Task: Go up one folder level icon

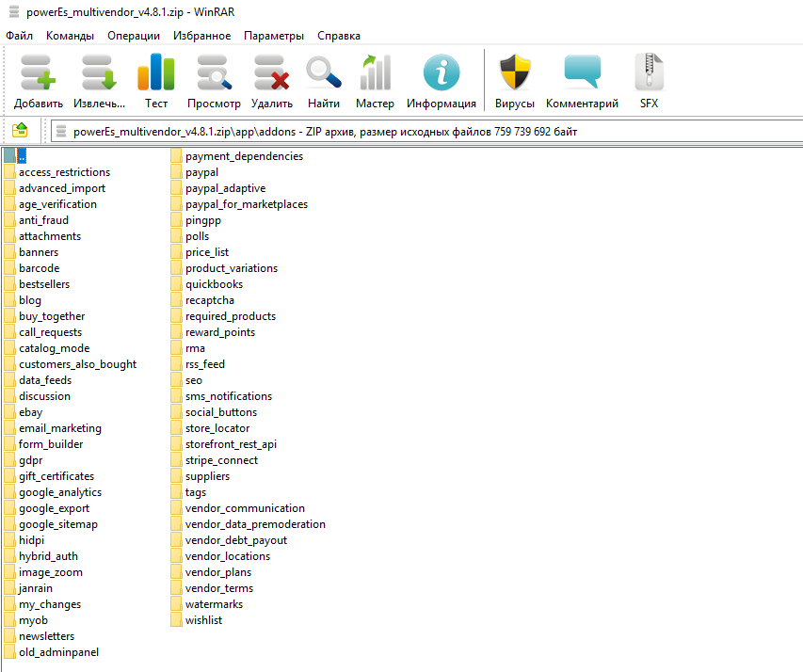Action: [x=20, y=131]
